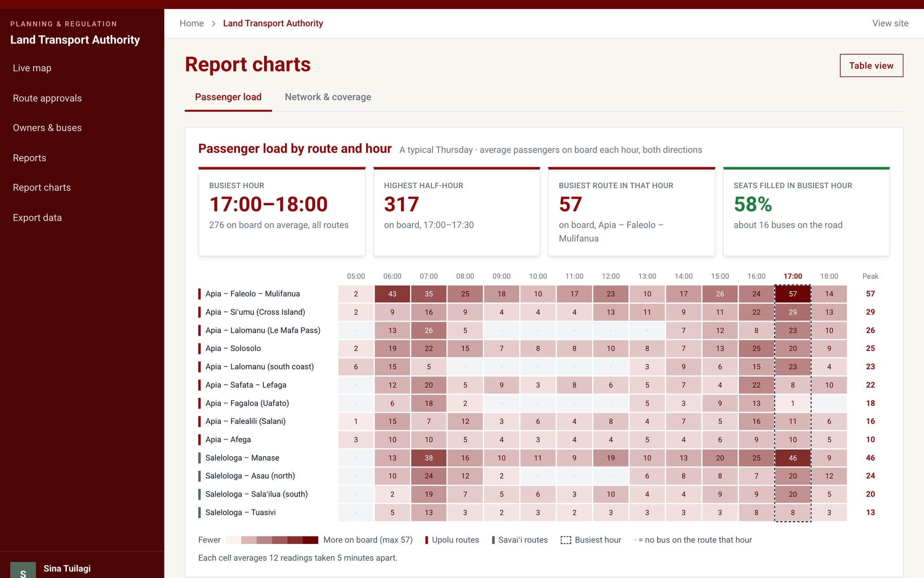Click the Seats filled 58% card
924x578 pixels.
[806, 211]
